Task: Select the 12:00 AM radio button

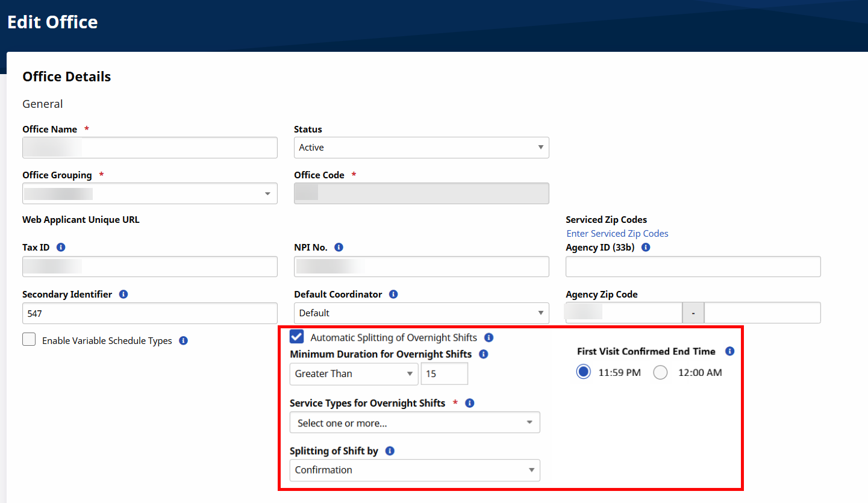Action: pos(660,373)
